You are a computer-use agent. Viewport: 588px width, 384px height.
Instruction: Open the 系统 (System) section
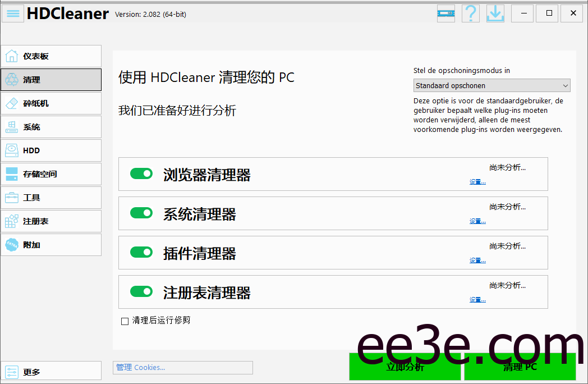click(50, 126)
